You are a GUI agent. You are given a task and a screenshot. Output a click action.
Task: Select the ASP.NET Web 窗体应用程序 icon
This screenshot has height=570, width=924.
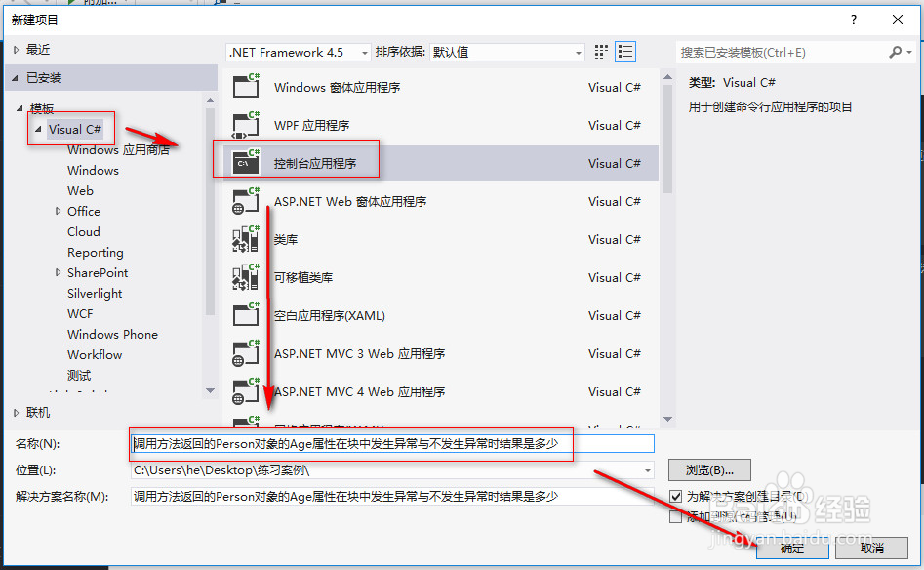coord(246,201)
